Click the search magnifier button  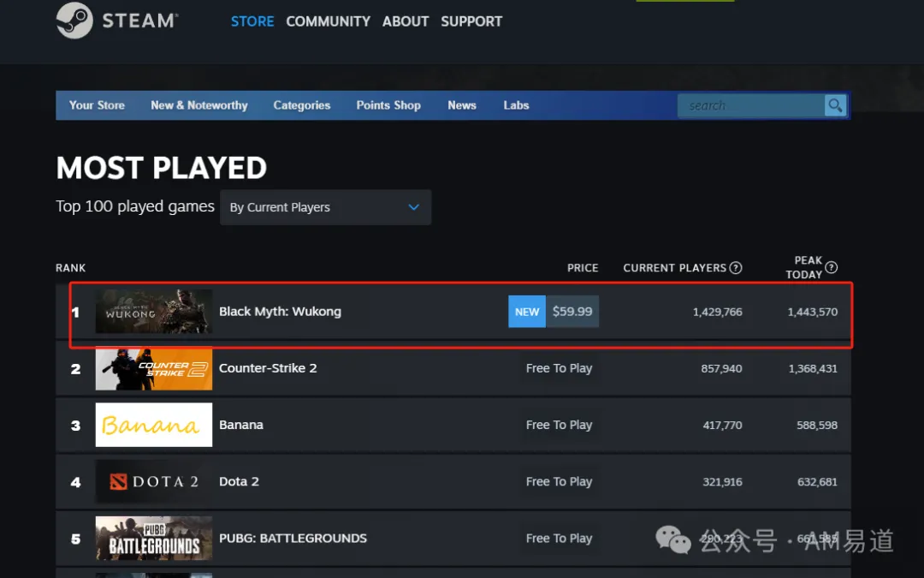point(835,105)
